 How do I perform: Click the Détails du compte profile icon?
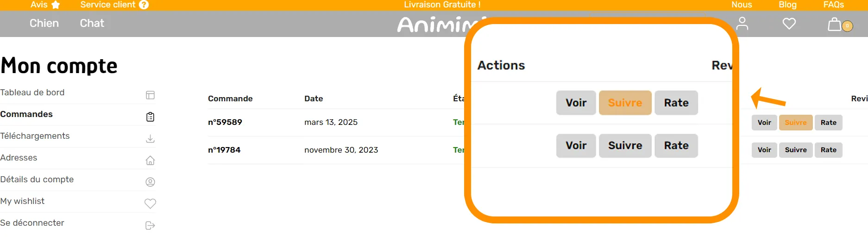click(x=150, y=182)
